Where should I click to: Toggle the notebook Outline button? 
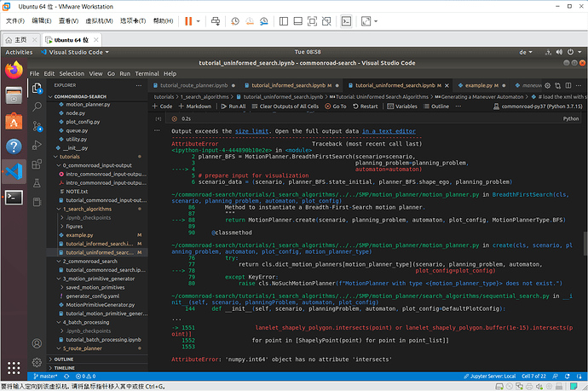438,106
